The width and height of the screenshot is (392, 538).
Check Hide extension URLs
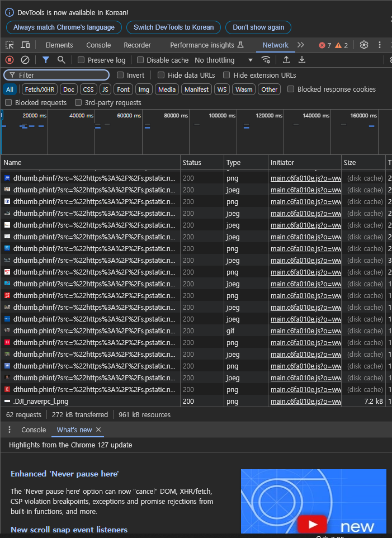point(226,75)
